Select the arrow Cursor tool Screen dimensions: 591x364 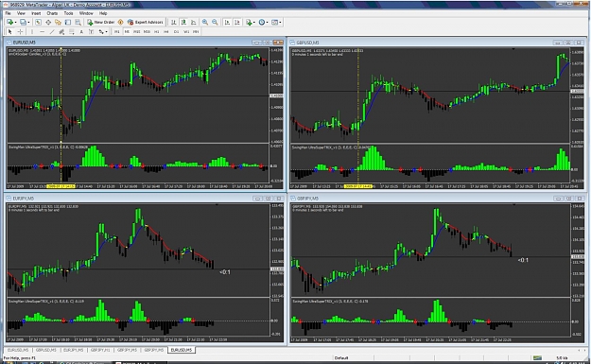pyautogui.click(x=10, y=31)
